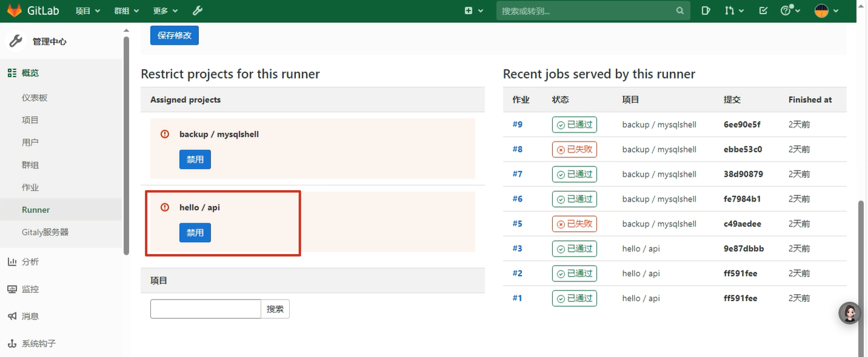Viewport: 868px width, 357px height.
Task: Click the search magnifier icon
Action: click(680, 11)
